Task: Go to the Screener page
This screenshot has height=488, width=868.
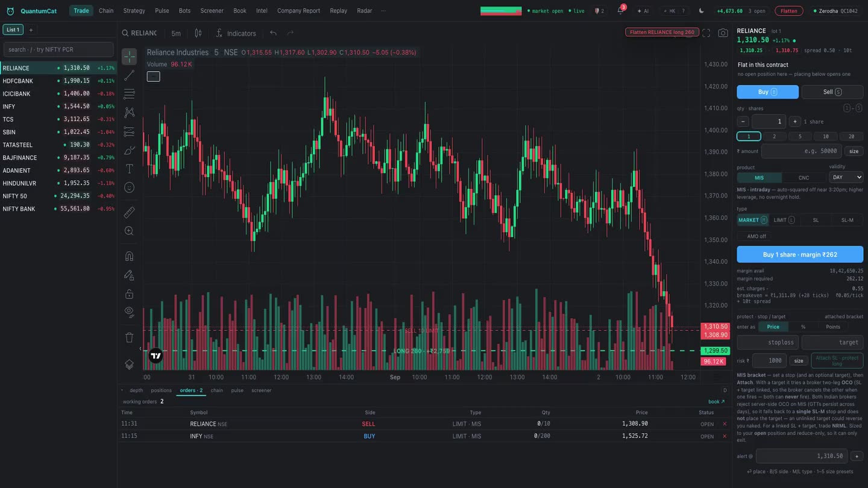Action: tap(212, 11)
